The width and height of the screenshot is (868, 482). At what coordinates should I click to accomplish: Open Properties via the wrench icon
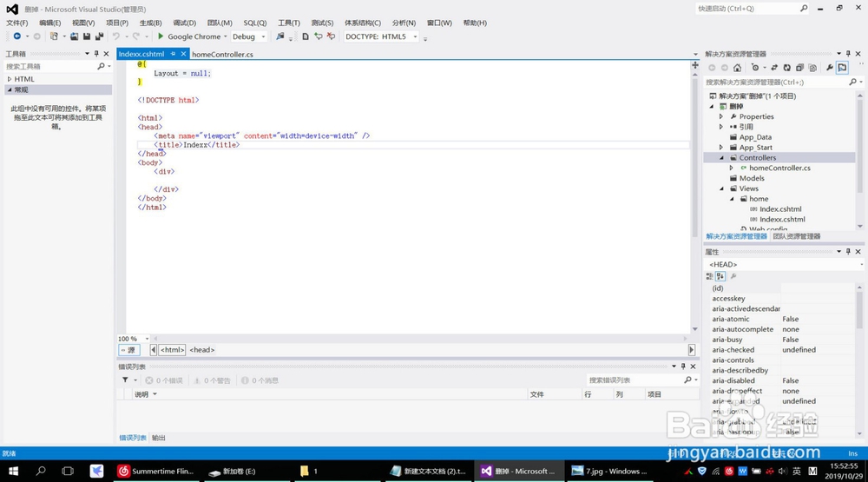[x=829, y=68]
